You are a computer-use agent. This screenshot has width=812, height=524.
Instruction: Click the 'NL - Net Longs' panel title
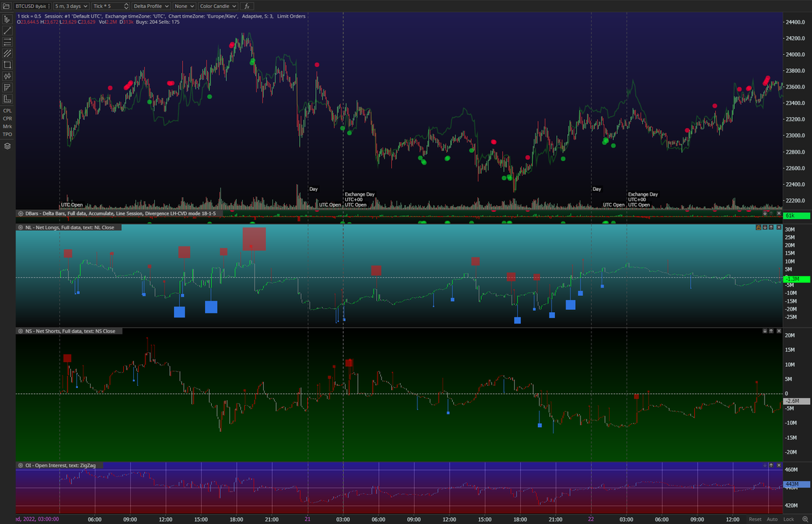(70, 227)
